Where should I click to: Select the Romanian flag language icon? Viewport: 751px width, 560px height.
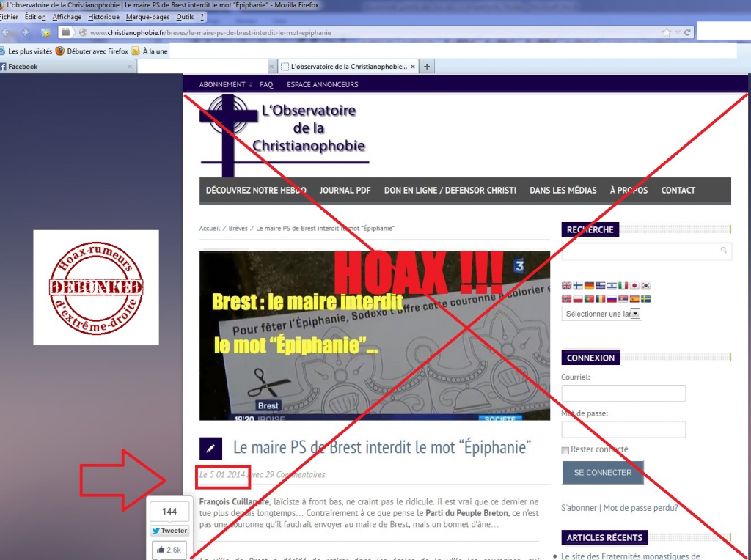pyautogui.click(x=600, y=299)
